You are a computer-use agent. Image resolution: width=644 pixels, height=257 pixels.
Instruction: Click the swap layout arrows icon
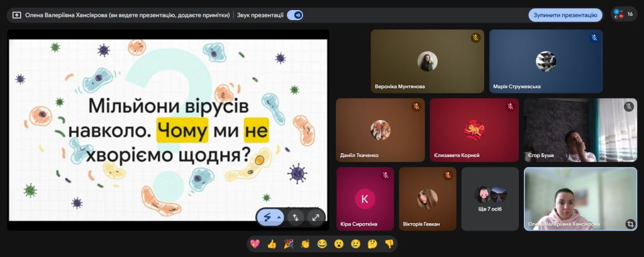click(x=296, y=217)
